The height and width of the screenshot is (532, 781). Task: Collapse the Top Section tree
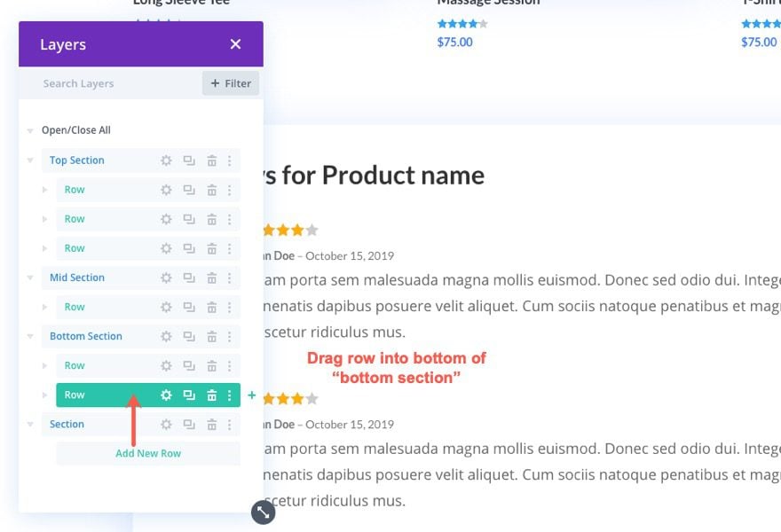coord(31,160)
